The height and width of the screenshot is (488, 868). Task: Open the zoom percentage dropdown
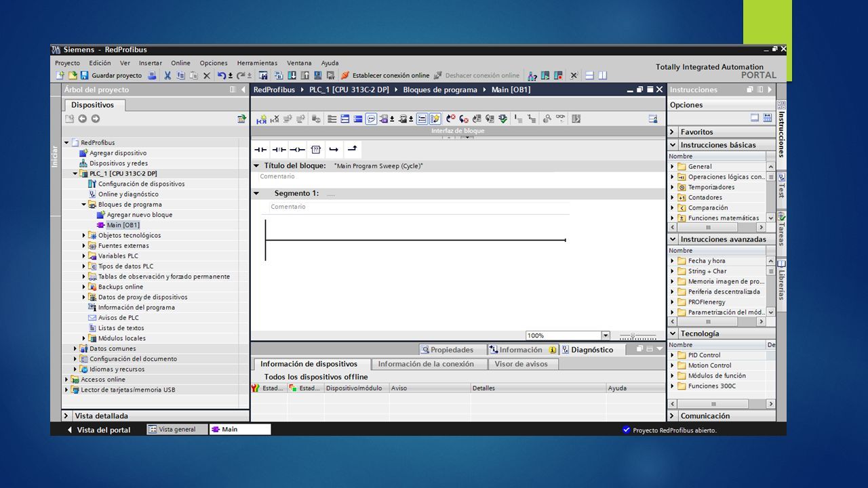[605, 335]
